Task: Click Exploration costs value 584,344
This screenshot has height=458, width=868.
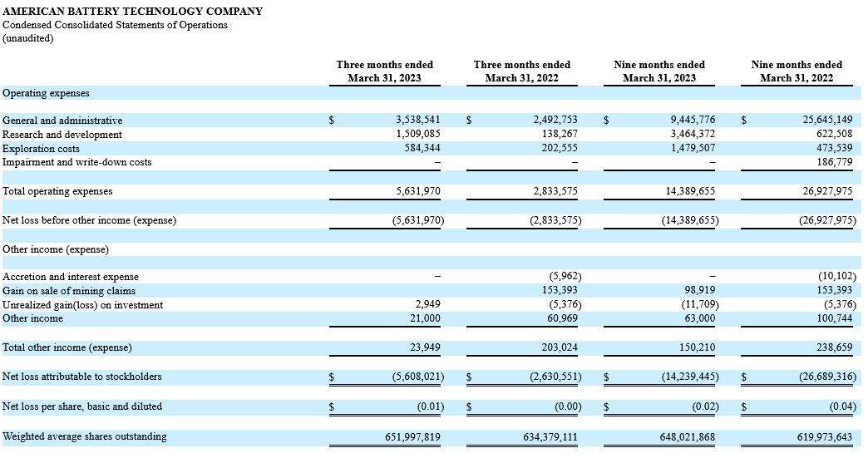Action: point(422,148)
